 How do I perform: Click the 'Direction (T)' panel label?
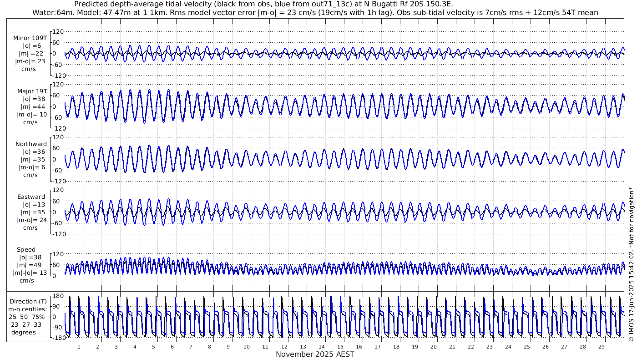click(30, 301)
